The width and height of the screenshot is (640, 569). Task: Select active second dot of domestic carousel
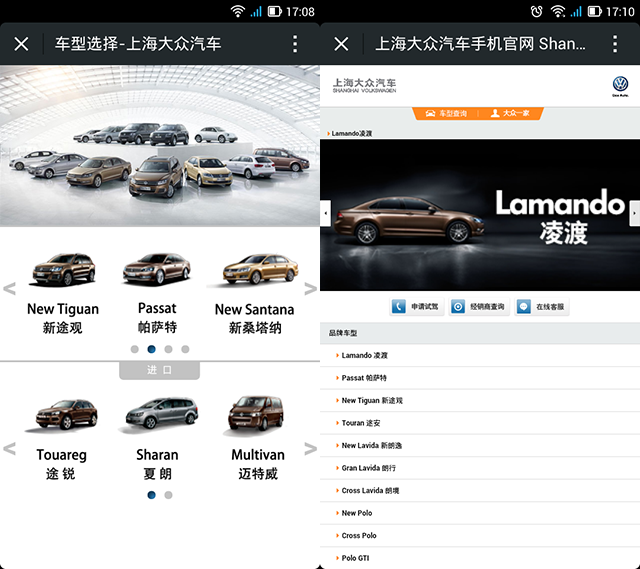151,349
